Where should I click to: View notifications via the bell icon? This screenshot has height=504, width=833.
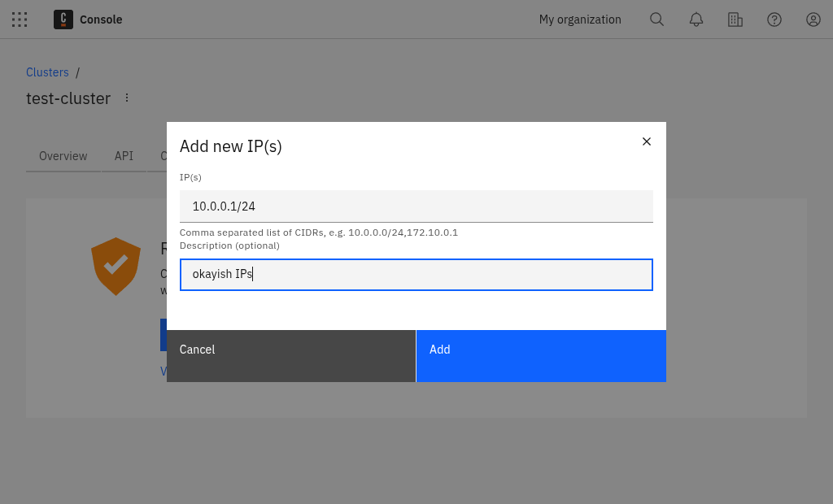[696, 19]
